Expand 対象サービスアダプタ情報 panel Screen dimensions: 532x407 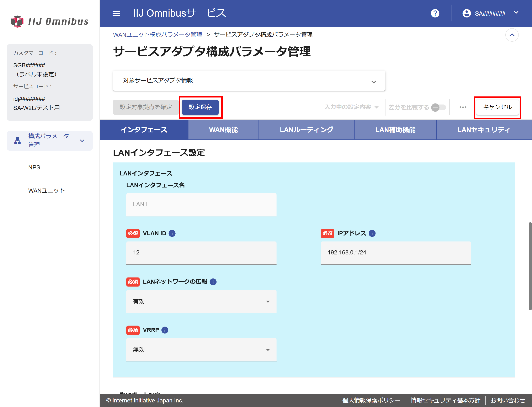tap(249, 81)
